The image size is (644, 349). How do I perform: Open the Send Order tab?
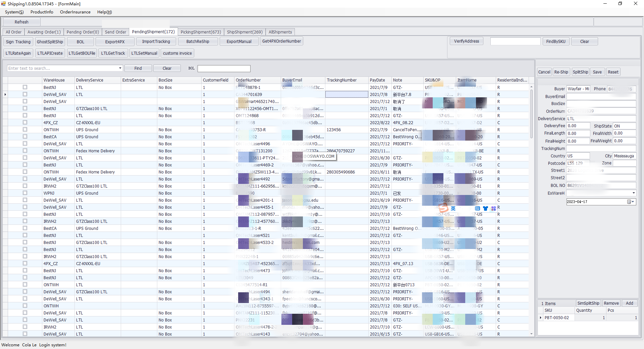(115, 32)
